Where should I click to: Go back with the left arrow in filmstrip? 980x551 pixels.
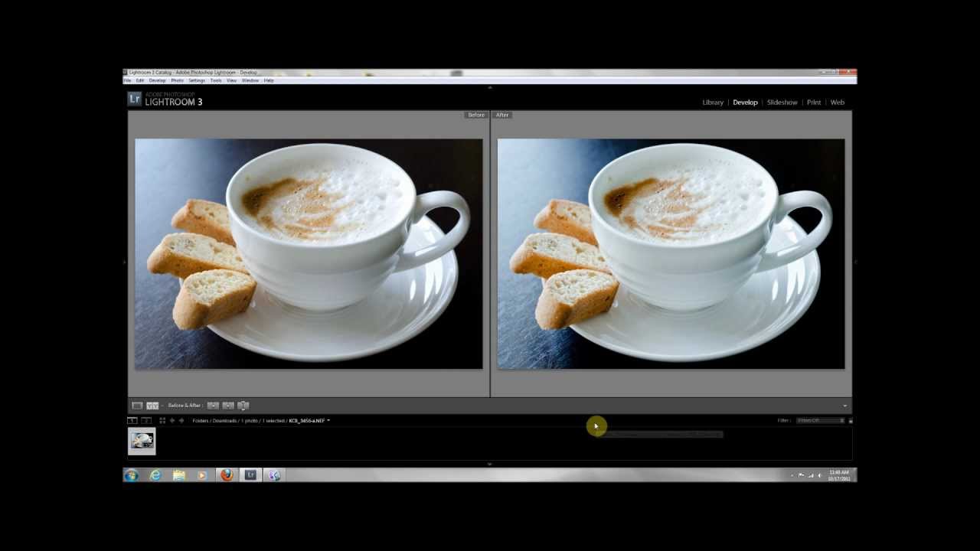point(172,420)
